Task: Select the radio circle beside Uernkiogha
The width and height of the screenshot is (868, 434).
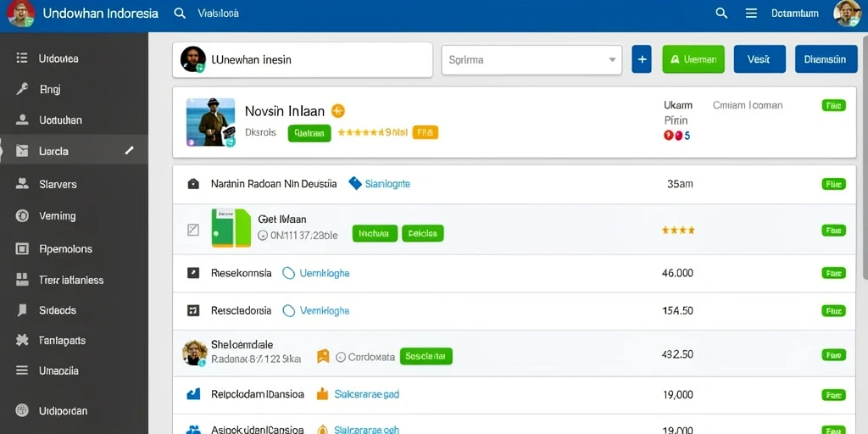Action: pos(288,273)
